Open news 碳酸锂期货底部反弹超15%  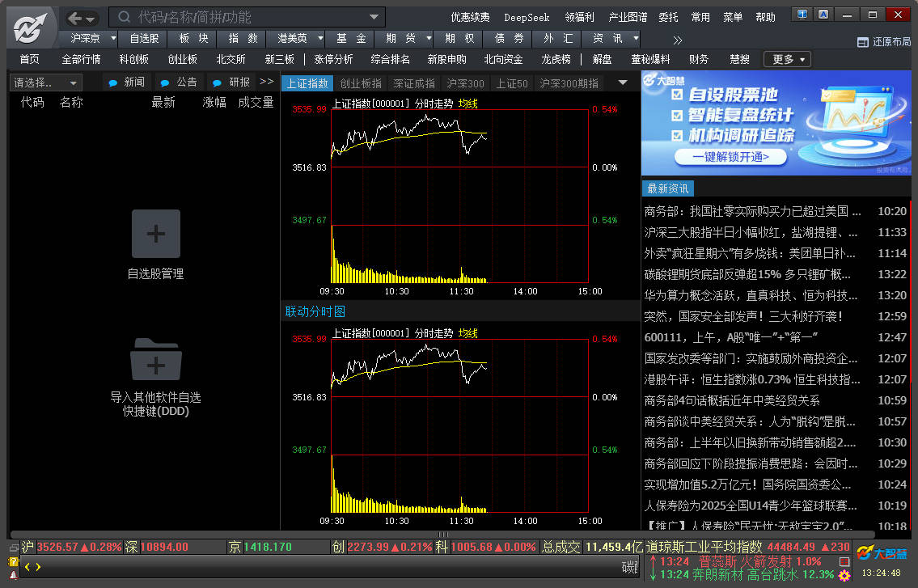click(x=747, y=274)
